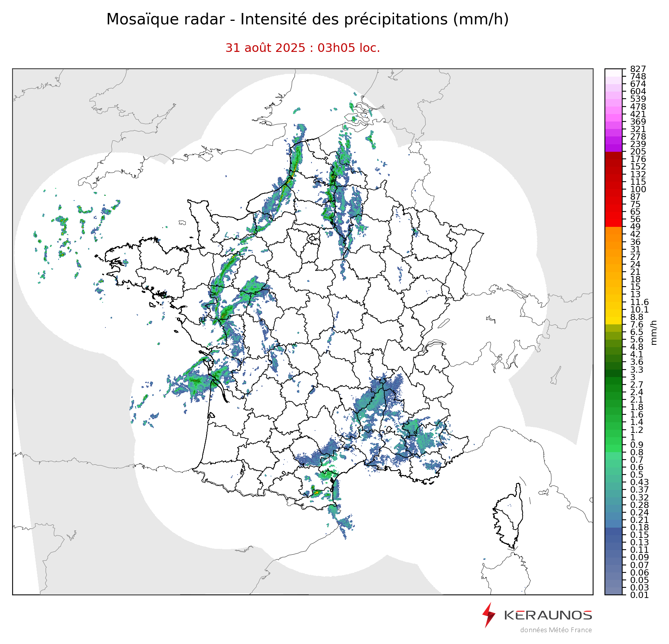Click the '3.3' colorbar tick label
The height and width of the screenshot is (644, 669).
pos(637,370)
